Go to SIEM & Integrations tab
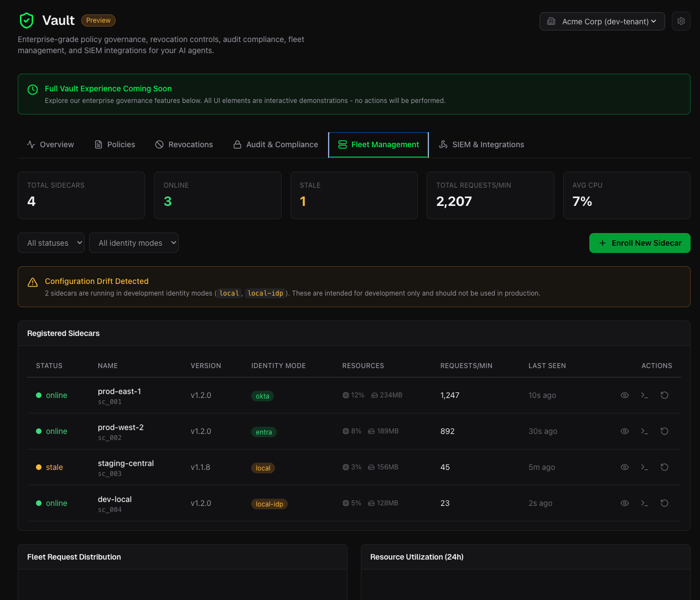The height and width of the screenshot is (600, 700). pos(481,144)
